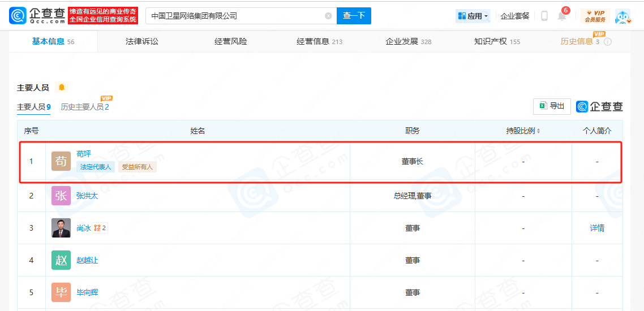The image size is (644, 311).
Task: Switch to 经营信息 tab
Action: (x=320, y=41)
